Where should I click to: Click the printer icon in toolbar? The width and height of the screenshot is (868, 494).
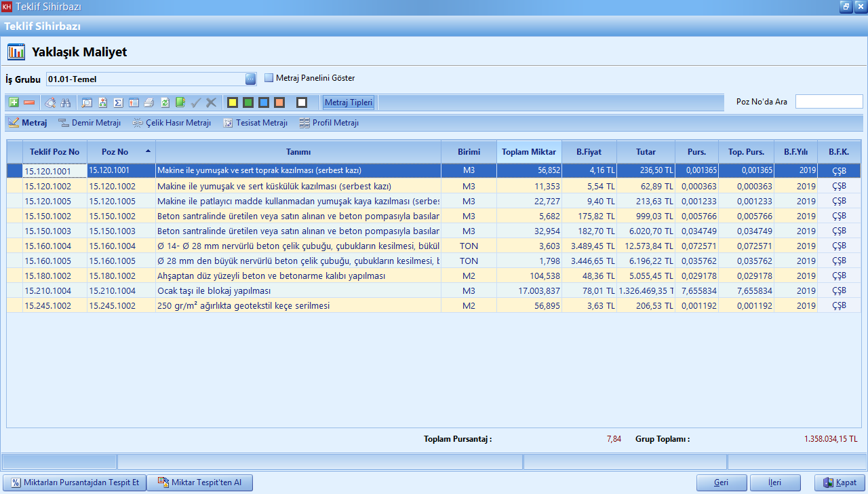click(149, 102)
